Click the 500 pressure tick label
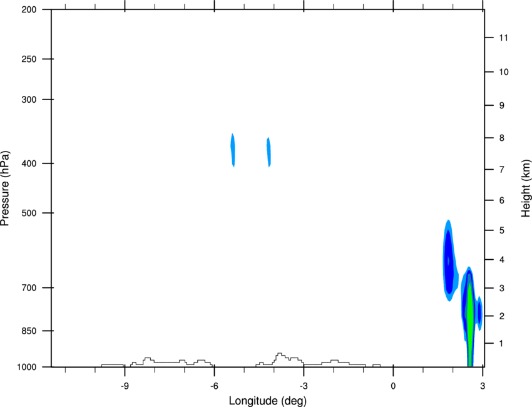The height and width of the screenshot is (407, 532). pos(29,213)
